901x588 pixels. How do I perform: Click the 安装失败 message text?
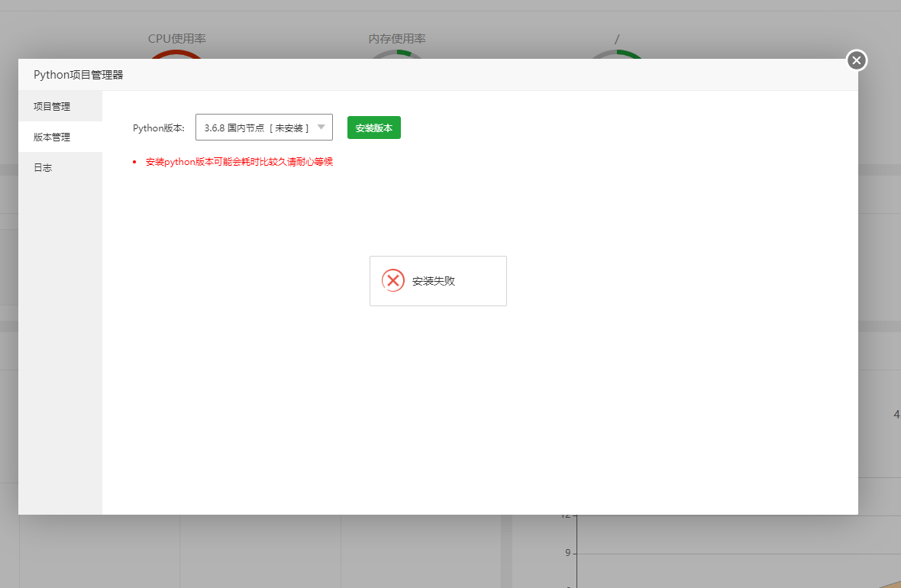434,281
